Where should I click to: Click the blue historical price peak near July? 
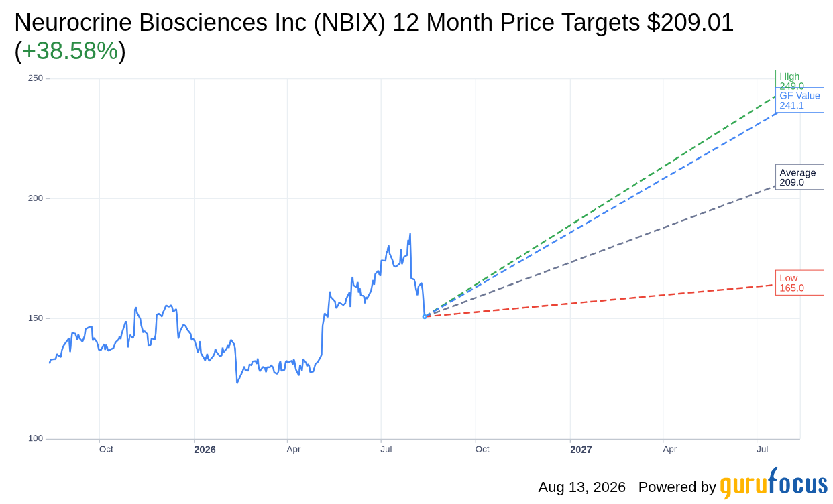[410, 235]
